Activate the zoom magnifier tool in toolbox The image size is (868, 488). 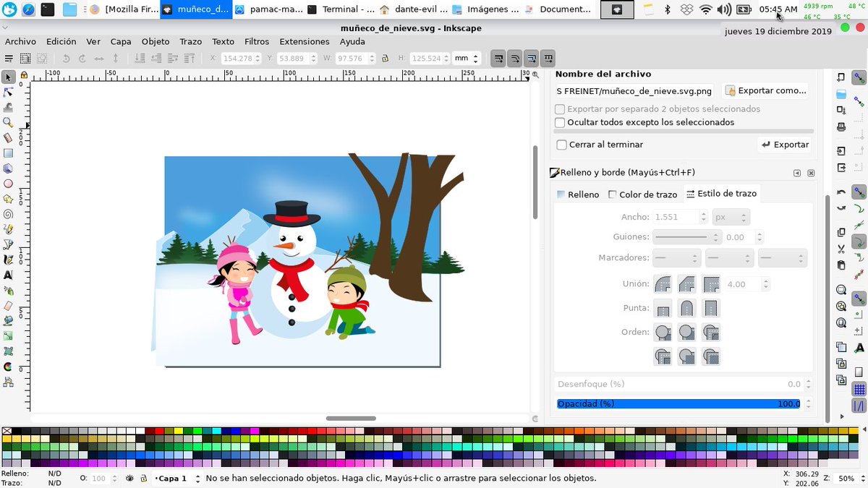point(8,122)
